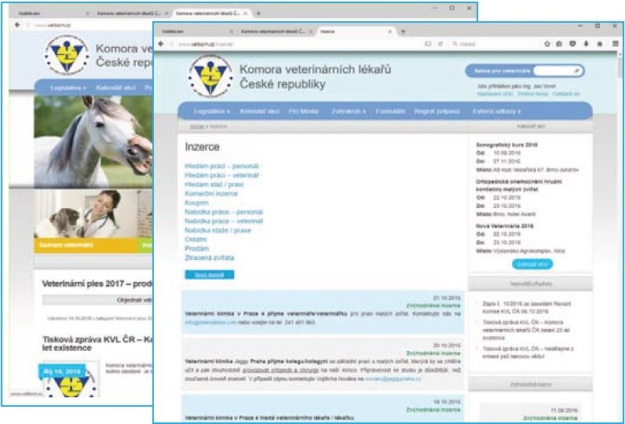Click the bookmark star icon in toolbar
The width and height of the screenshot is (625, 424).
pyautogui.click(x=546, y=45)
